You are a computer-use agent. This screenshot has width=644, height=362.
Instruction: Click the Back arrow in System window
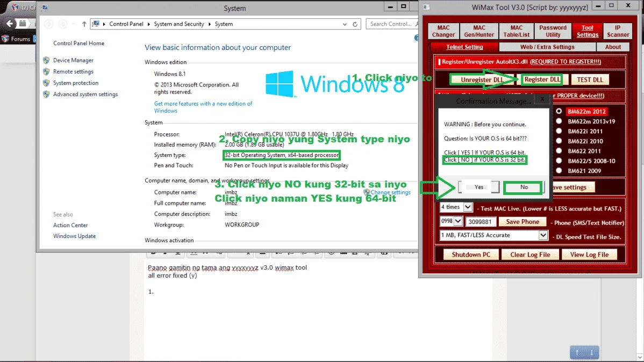[49, 24]
